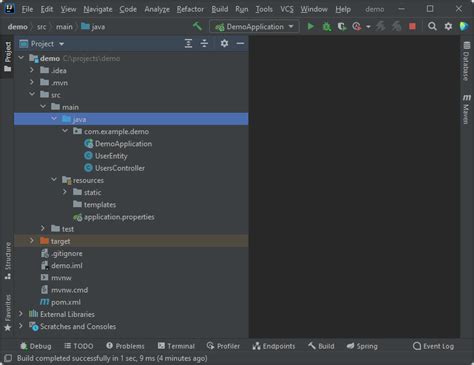Open the File menu
Screen dimensions: 474x365
[x=27, y=9]
